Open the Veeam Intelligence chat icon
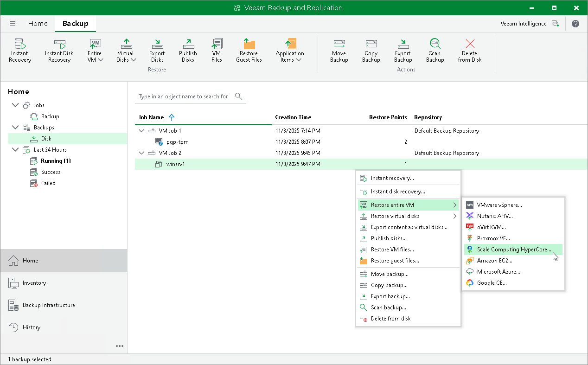Screen dimensions: 588x365 556,23
